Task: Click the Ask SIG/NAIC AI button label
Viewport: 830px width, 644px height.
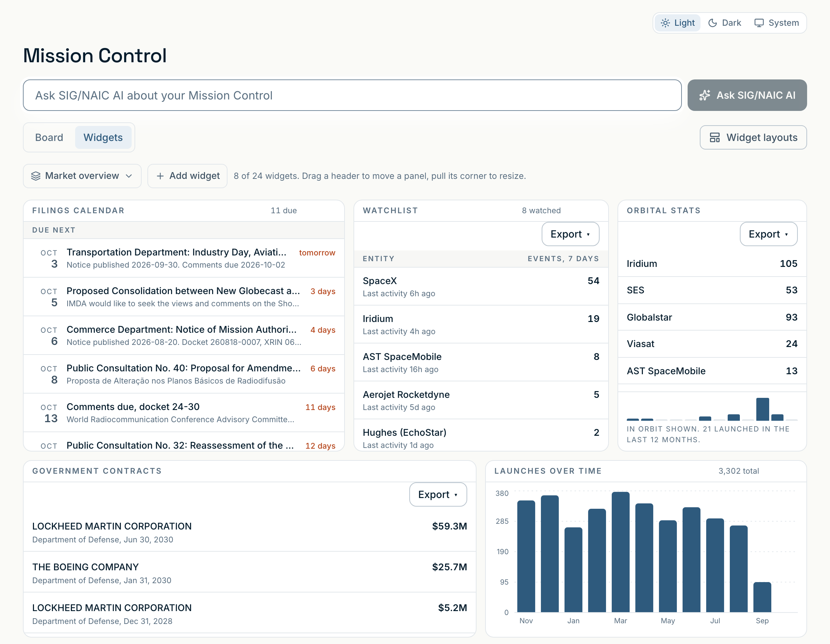Action: (x=756, y=95)
